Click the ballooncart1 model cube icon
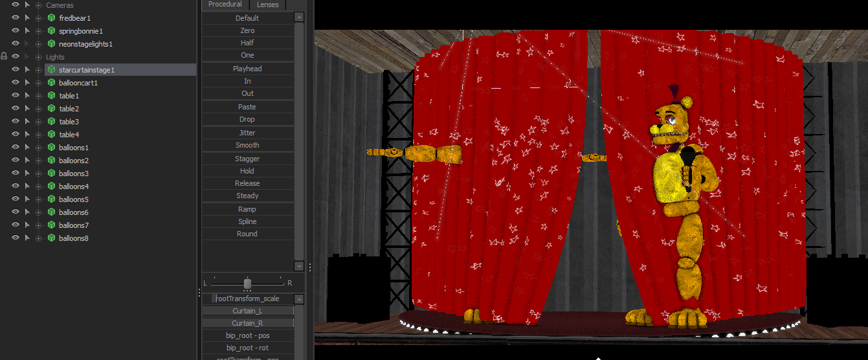 [51, 83]
